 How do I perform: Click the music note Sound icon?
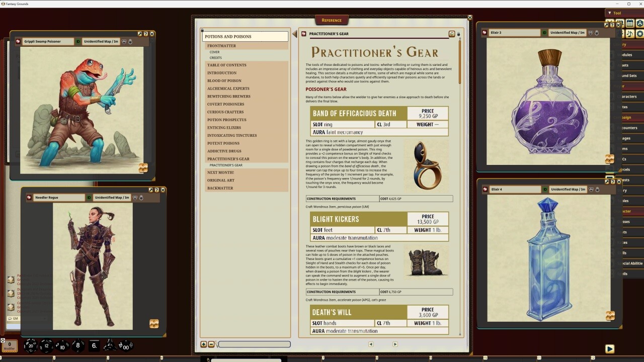[629, 34]
